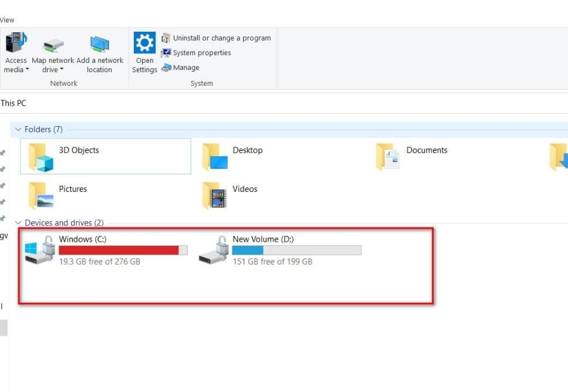Click Manage in System group
This screenshot has height=392, width=568.
[185, 67]
